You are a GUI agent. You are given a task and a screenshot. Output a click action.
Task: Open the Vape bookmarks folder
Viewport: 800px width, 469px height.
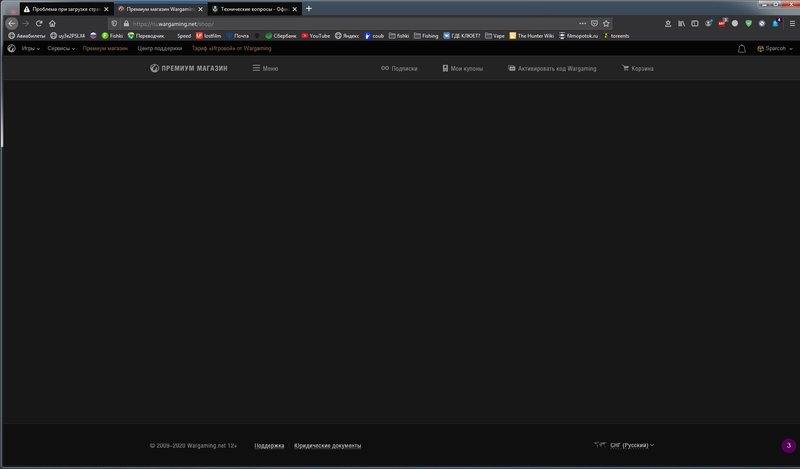pos(495,36)
